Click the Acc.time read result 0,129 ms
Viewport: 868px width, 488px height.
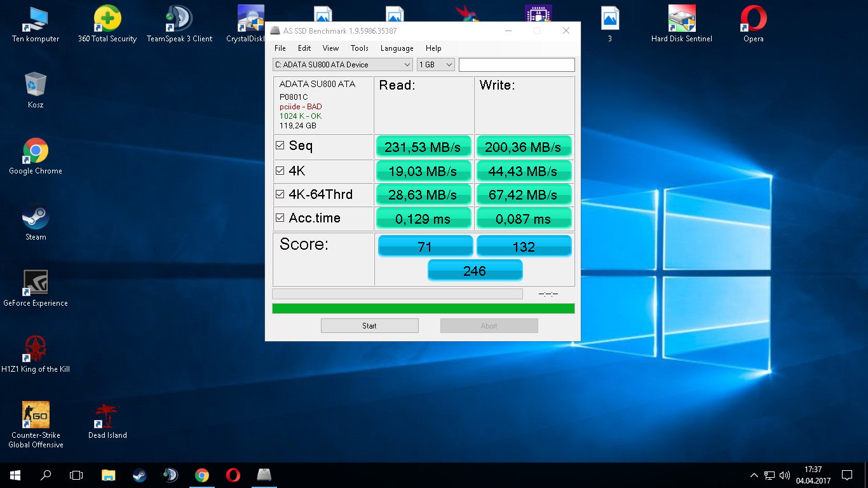point(424,219)
